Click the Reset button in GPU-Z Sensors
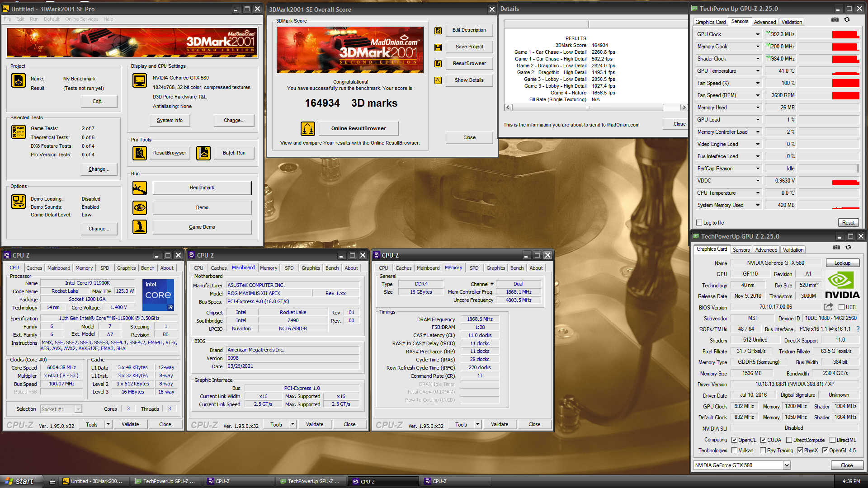 (x=849, y=223)
